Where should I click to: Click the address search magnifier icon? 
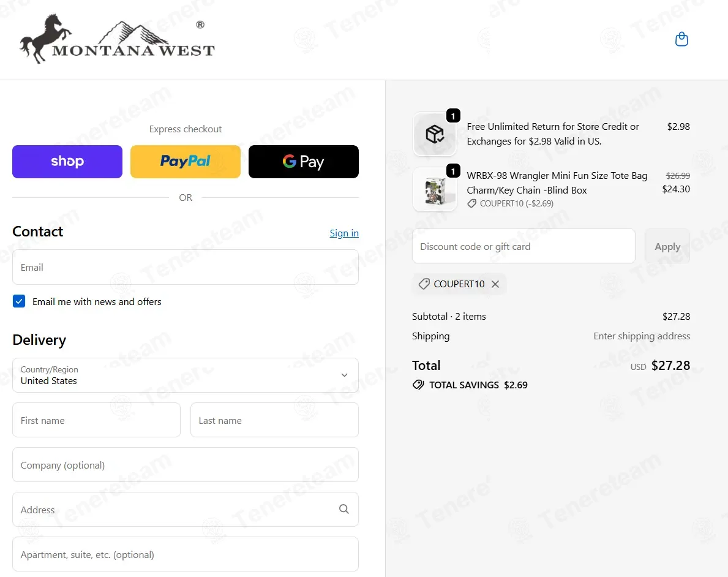click(x=343, y=509)
